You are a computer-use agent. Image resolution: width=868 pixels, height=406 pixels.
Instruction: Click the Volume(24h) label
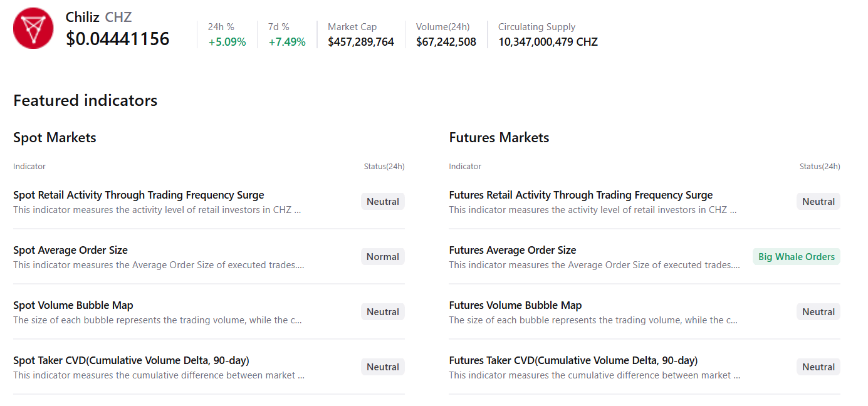pos(442,27)
